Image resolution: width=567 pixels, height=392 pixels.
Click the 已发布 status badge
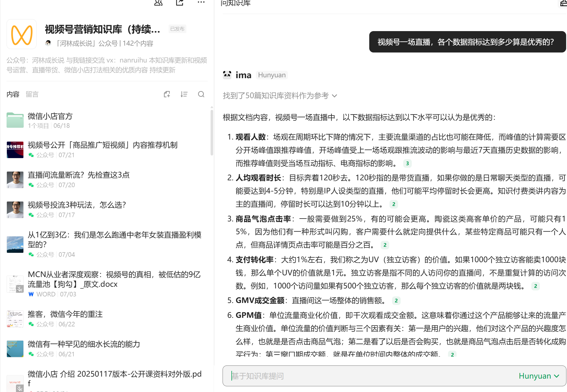pos(177,29)
